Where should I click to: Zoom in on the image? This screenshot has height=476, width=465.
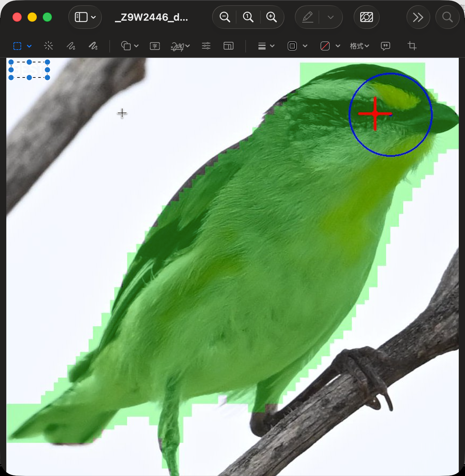272,17
